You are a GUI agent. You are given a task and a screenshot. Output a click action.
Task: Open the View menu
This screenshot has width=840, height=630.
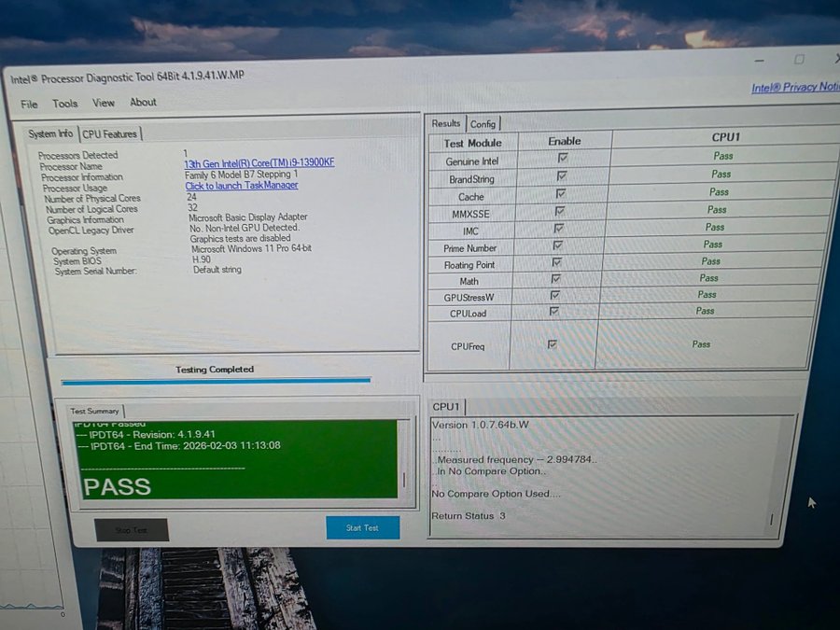click(104, 103)
